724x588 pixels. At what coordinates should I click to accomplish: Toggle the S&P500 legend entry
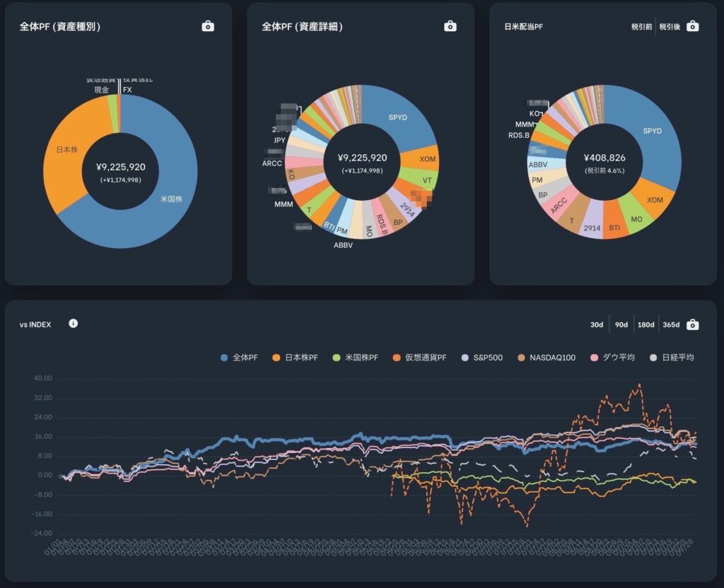click(484, 358)
